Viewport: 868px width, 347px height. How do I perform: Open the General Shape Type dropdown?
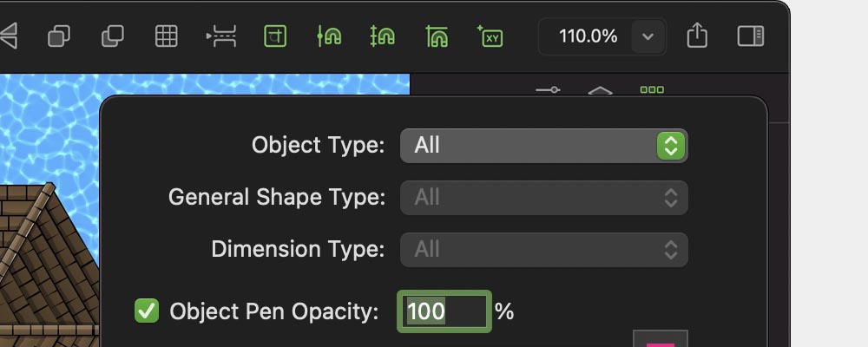click(543, 198)
